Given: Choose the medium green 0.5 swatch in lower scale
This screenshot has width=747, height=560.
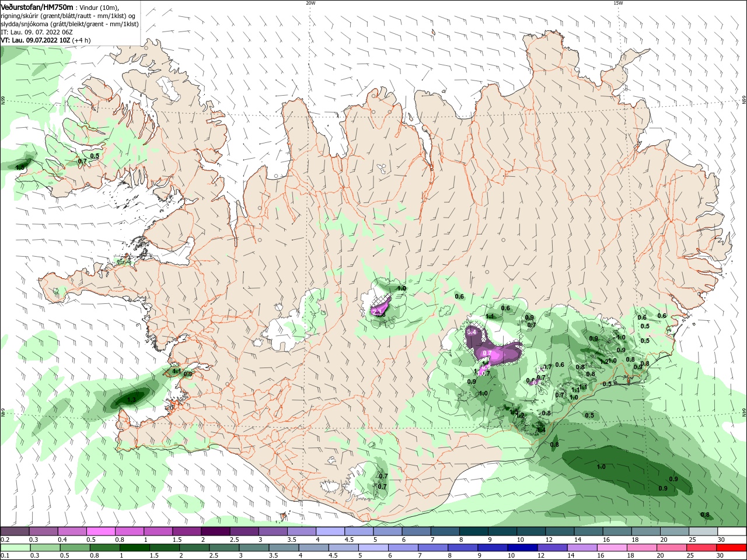Looking at the screenshot, I should (75, 548).
